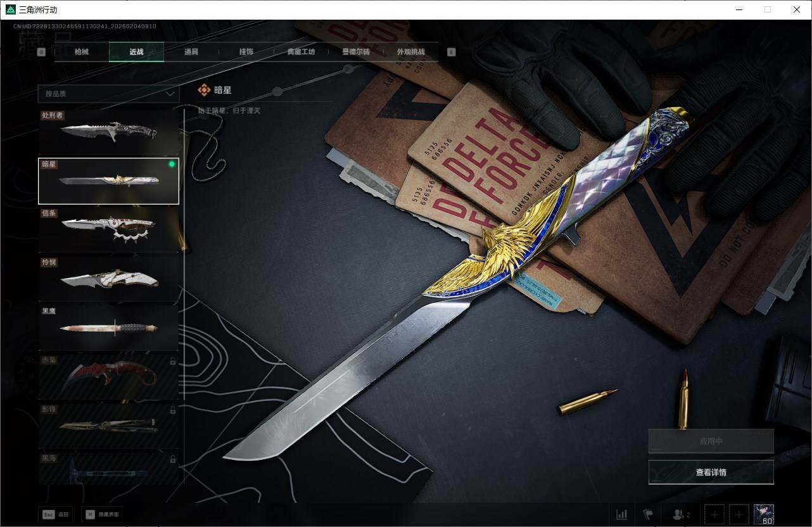This screenshot has height=527, width=812.
Task: Select the 处刑者 knife thumbnail
Action: click(108, 132)
